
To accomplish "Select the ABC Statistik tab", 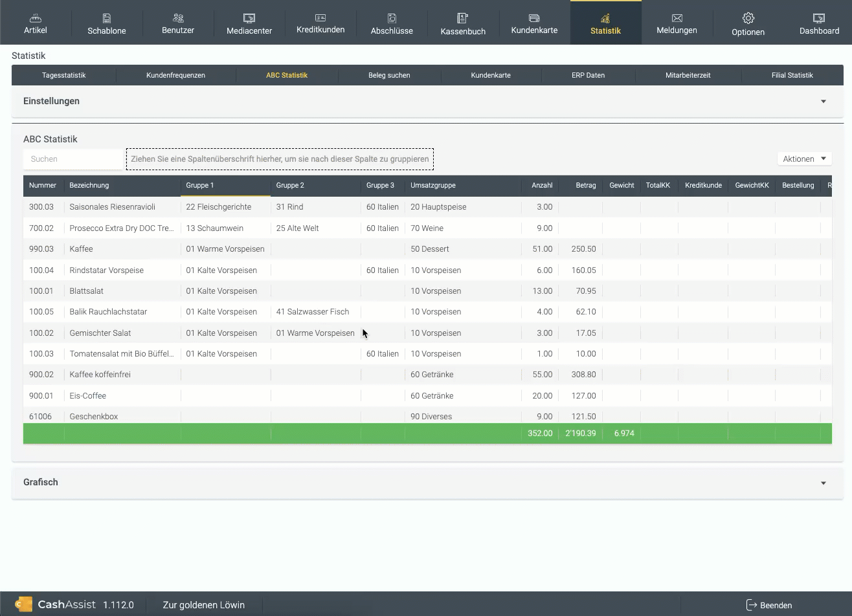I will [287, 75].
